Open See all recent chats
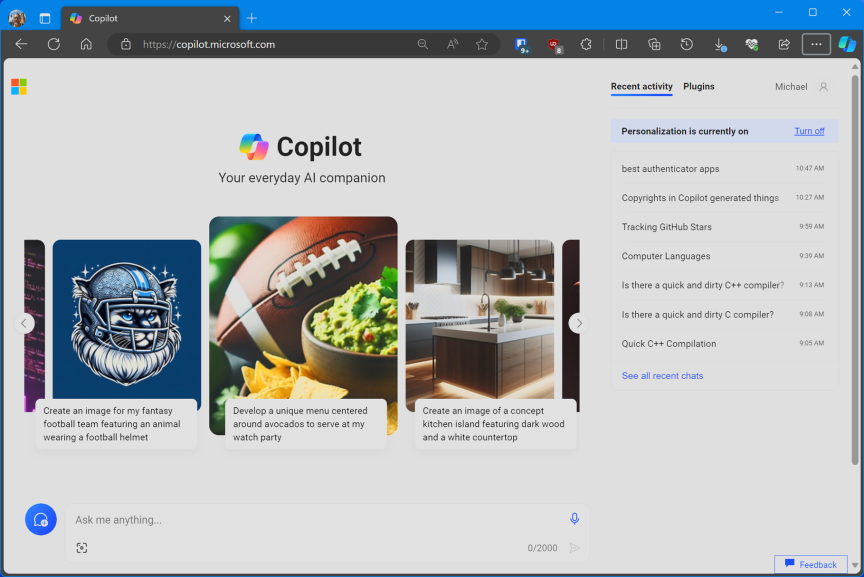864x577 pixels. 664,375
